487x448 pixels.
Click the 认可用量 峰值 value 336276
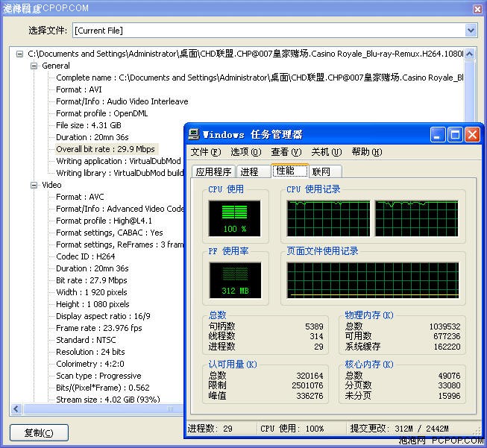[x=310, y=396]
